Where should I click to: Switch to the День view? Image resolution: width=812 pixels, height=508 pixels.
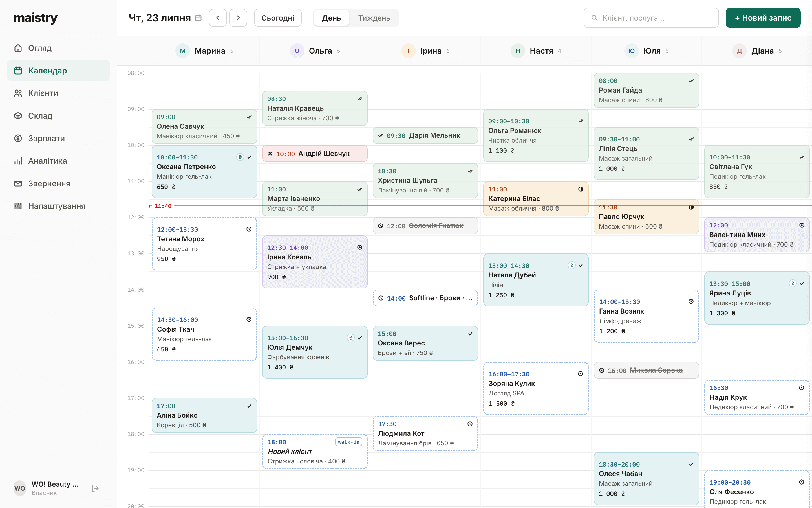click(x=331, y=18)
